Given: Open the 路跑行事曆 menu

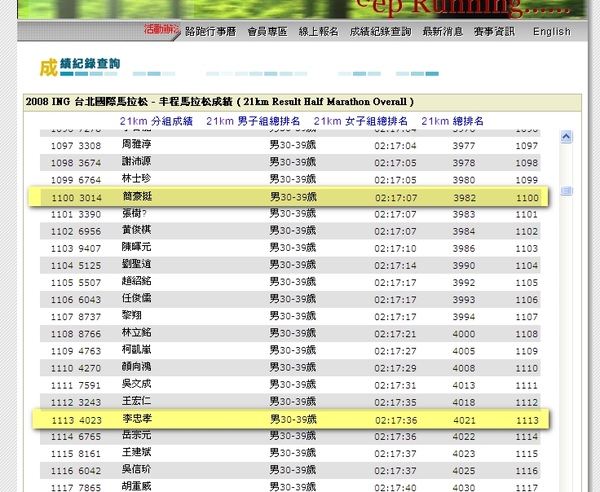Looking at the screenshot, I should tap(210, 31).
